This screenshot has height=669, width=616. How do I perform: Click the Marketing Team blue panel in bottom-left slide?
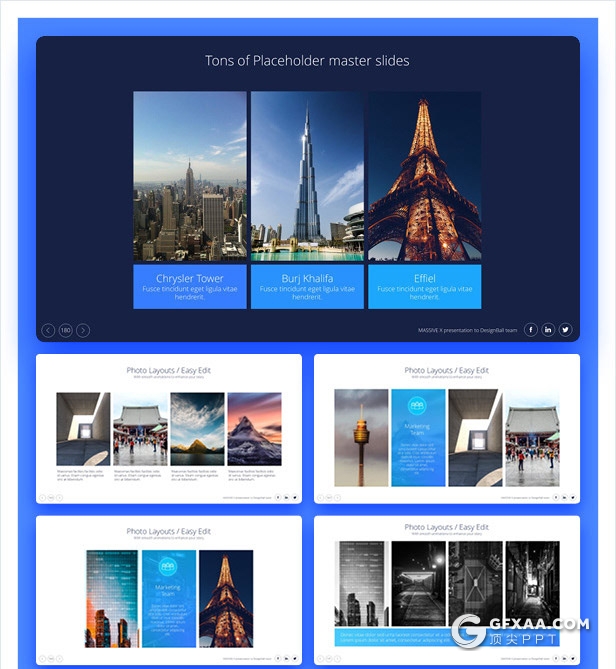click(168, 597)
